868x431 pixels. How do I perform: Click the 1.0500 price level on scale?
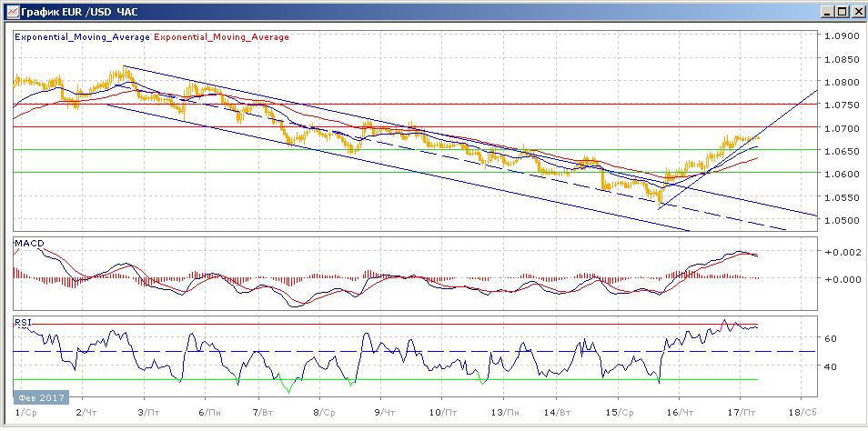tap(840, 220)
